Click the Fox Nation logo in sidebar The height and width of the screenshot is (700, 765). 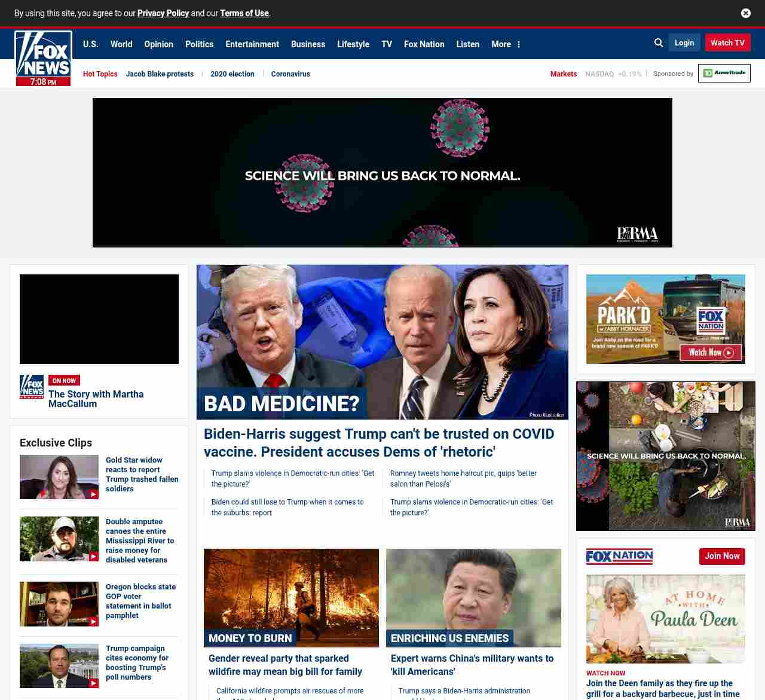pyautogui.click(x=619, y=557)
